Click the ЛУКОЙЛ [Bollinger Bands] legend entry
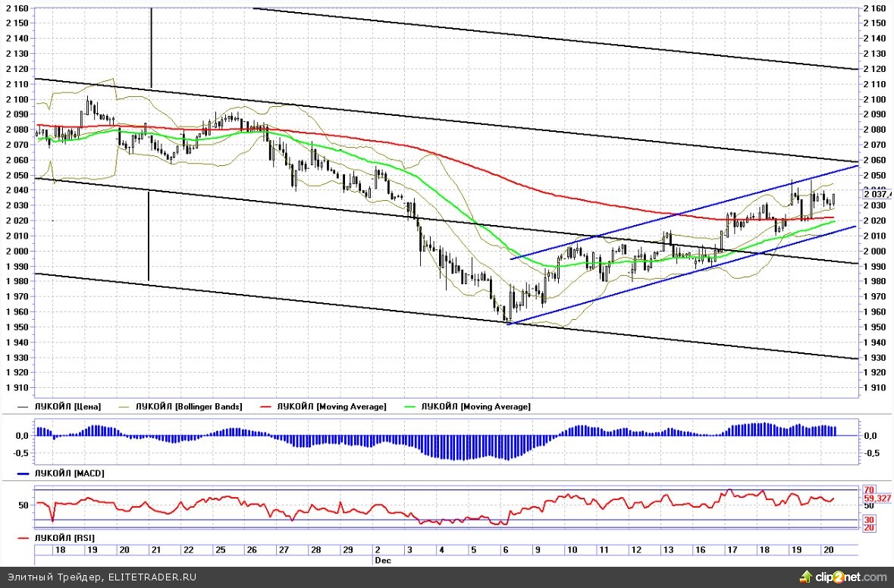Image resolution: width=894 pixels, height=588 pixels. point(189,407)
